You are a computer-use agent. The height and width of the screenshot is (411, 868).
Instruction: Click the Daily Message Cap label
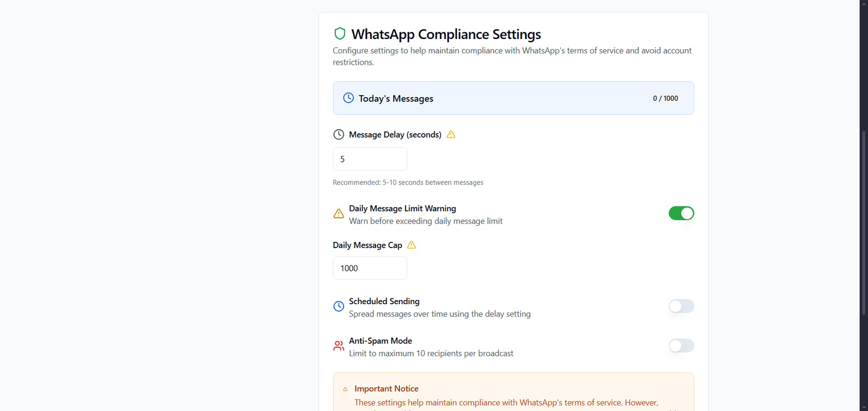(x=367, y=245)
